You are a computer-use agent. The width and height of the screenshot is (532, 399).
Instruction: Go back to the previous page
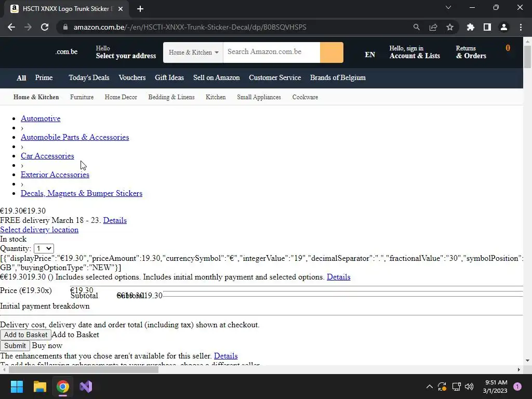coord(11,27)
